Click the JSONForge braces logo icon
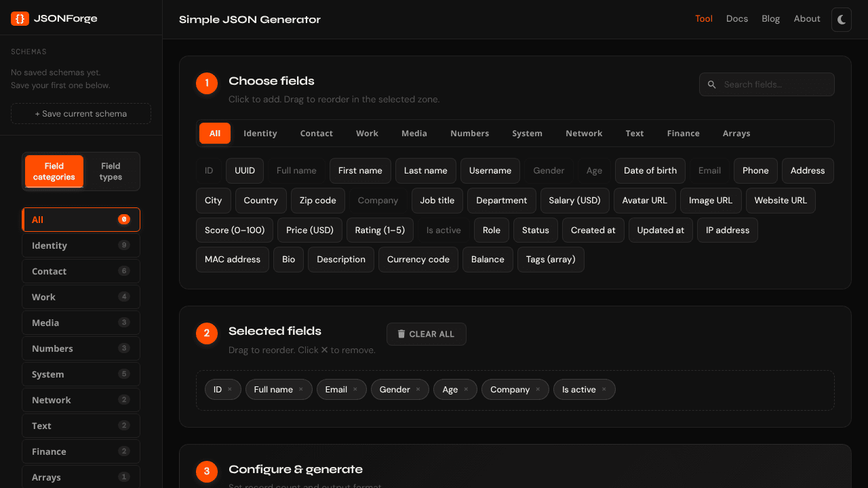The height and width of the screenshot is (488, 868). click(x=20, y=19)
